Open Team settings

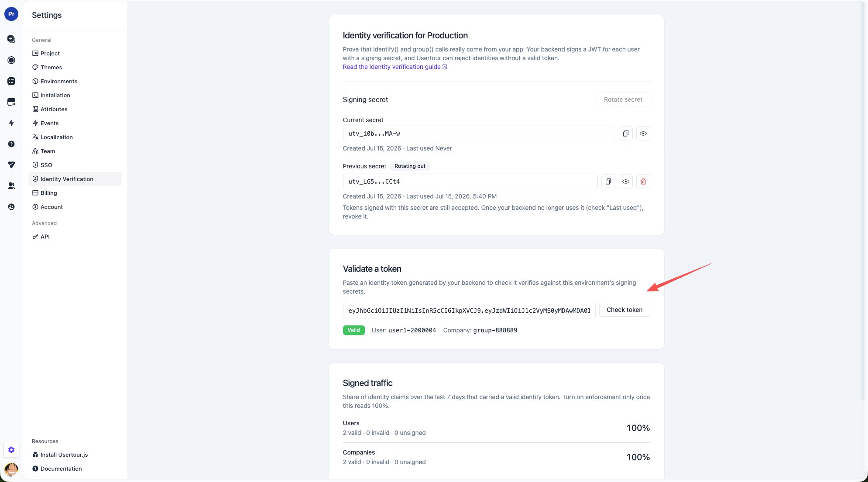coord(75,151)
